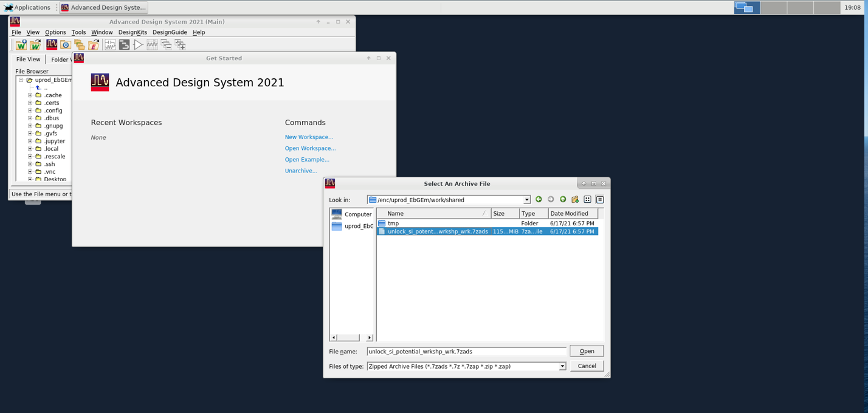Expand the .gnupg folder in File Browser
This screenshot has height=413, width=868.
pos(30,126)
